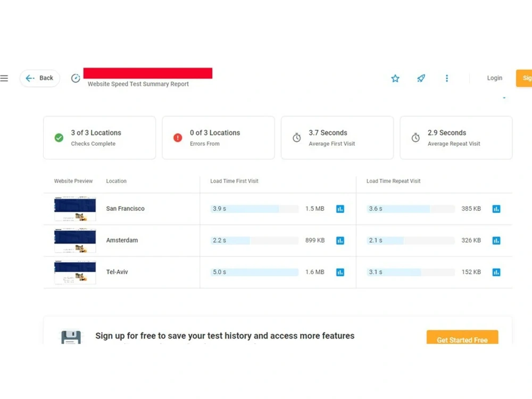Image resolution: width=532 pixels, height=399 pixels.
Task: Click the 152 KB size value
Action: coord(471,272)
